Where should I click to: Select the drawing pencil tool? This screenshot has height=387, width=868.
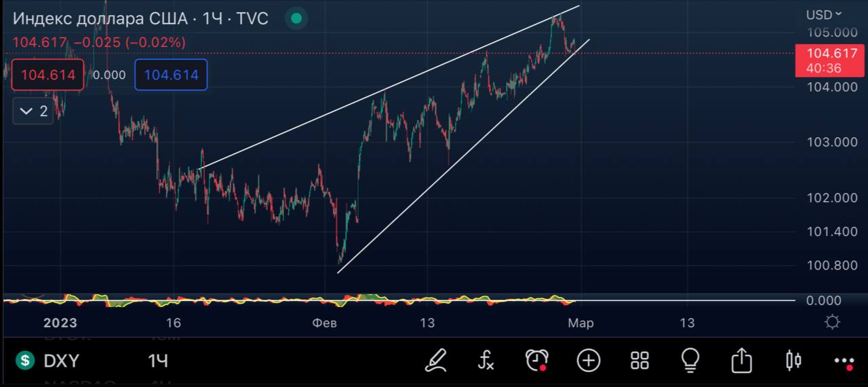[x=435, y=360]
